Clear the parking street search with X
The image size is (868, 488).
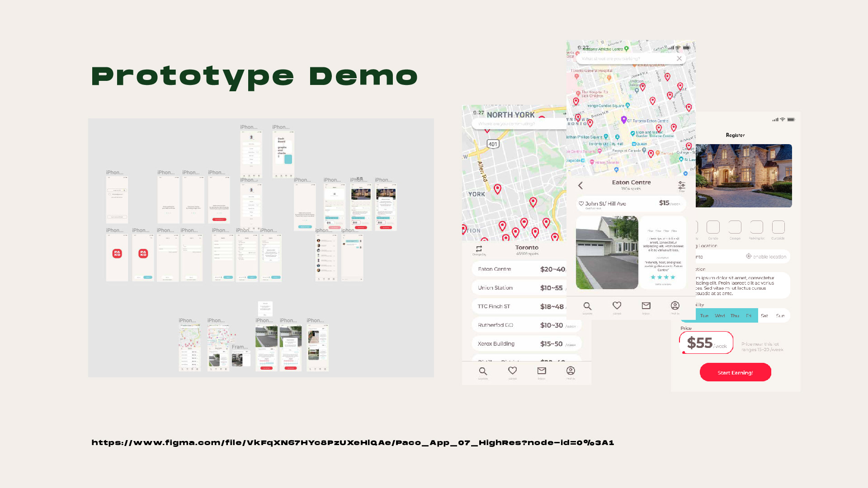[679, 58]
